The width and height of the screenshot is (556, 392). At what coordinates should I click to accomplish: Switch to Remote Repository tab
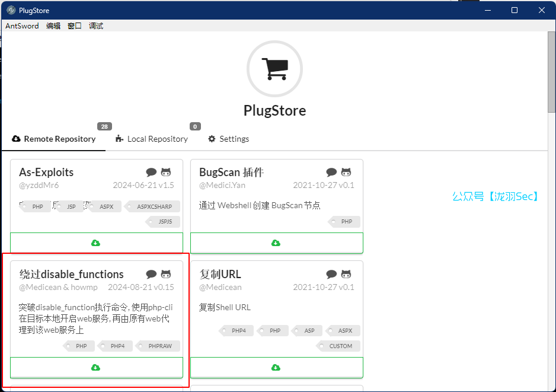(54, 139)
